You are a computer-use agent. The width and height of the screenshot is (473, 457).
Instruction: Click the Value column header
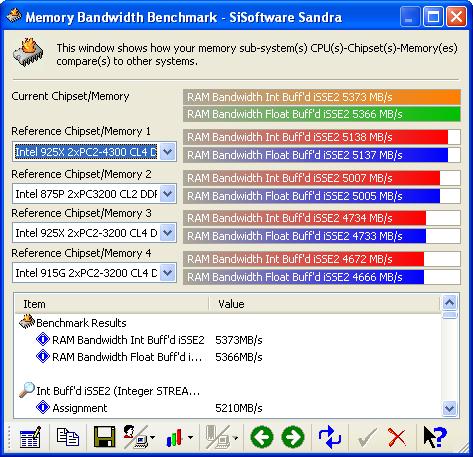click(x=325, y=304)
